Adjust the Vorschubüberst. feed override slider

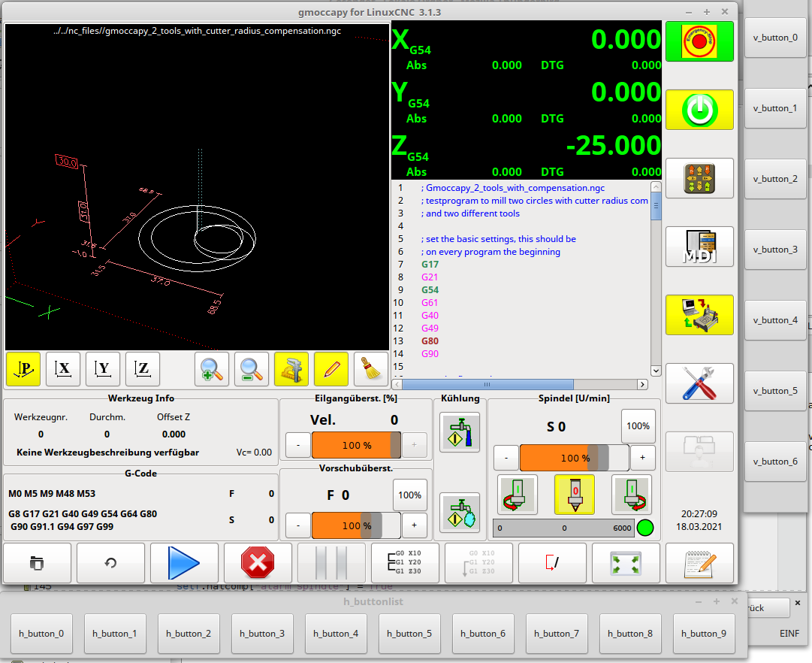click(356, 525)
